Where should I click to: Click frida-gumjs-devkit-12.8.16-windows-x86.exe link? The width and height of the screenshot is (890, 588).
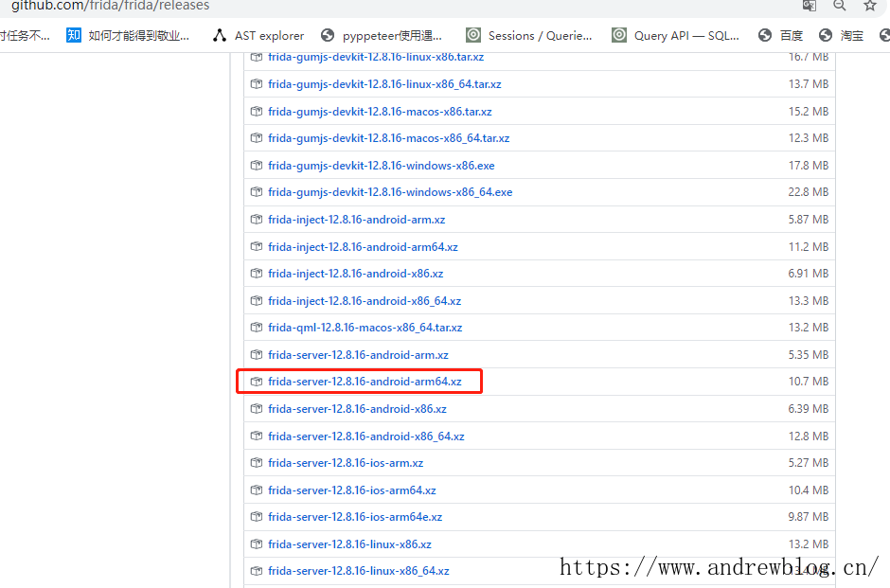coord(381,165)
